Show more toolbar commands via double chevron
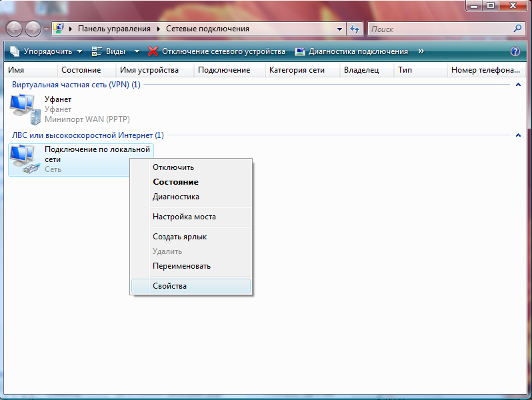This screenshot has height=400, width=532. tap(421, 51)
